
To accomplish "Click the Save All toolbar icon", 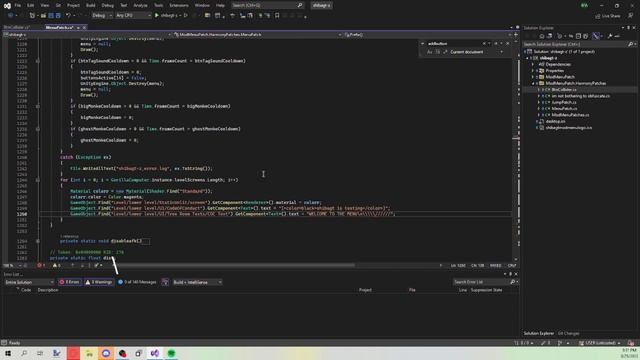I will click(x=58, y=16).
